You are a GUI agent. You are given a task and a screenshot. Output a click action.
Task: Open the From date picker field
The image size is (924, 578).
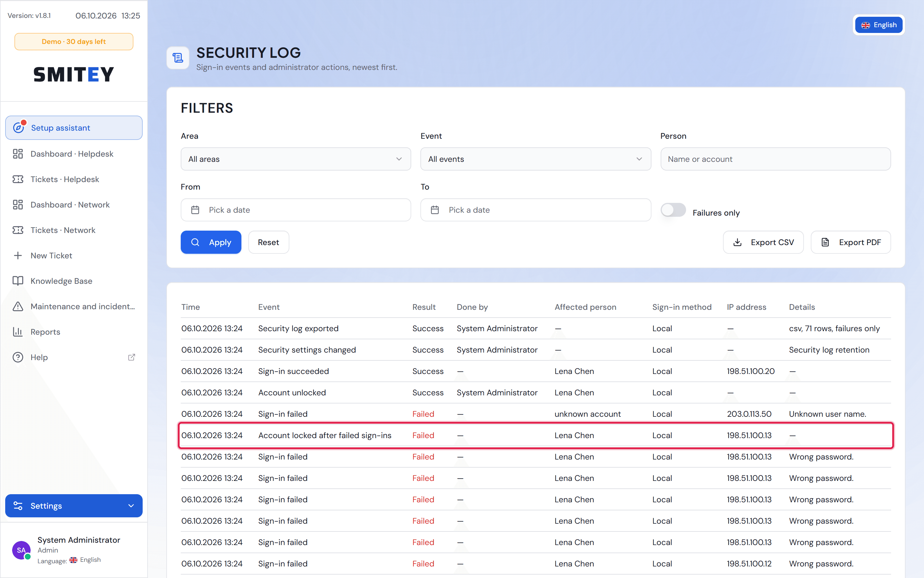[x=296, y=210]
